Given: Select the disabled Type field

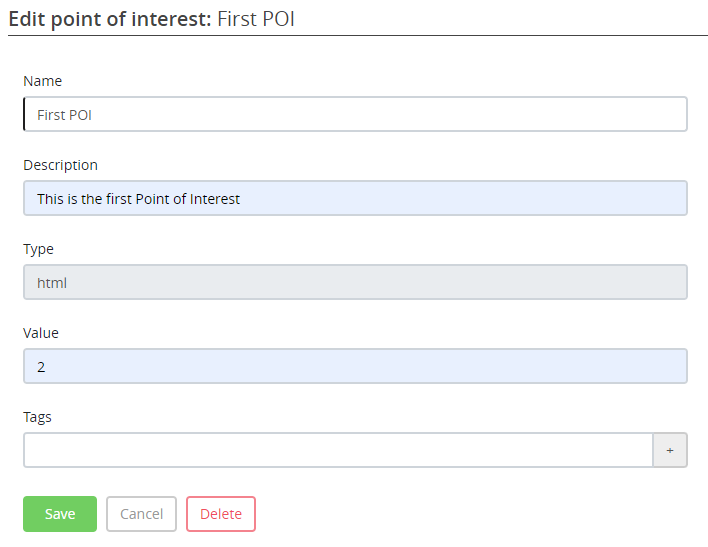Looking at the screenshot, I should coord(355,282).
